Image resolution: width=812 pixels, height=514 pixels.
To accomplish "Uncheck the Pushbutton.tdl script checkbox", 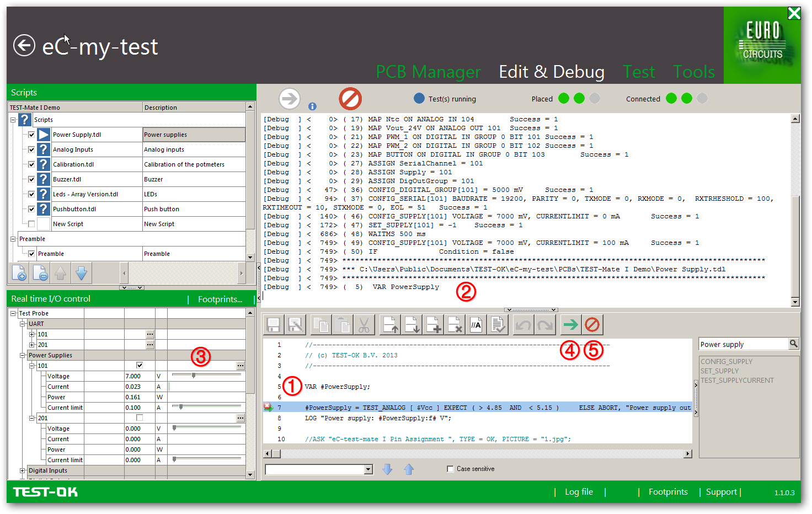I will click(31, 209).
